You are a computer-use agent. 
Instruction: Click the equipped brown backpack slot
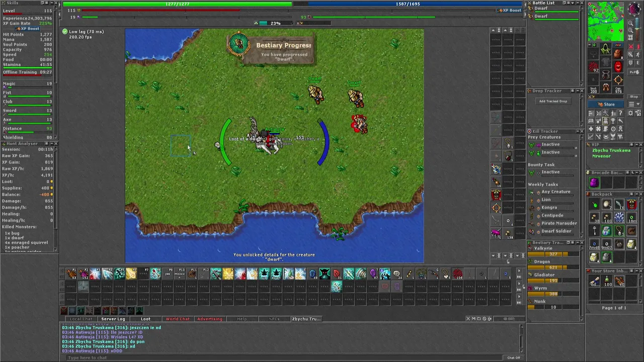point(617,54)
